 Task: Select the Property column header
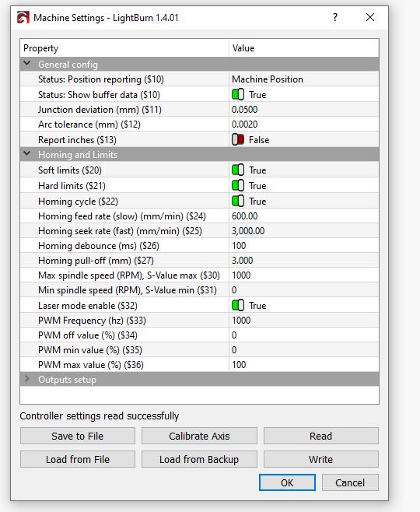[x=124, y=48]
